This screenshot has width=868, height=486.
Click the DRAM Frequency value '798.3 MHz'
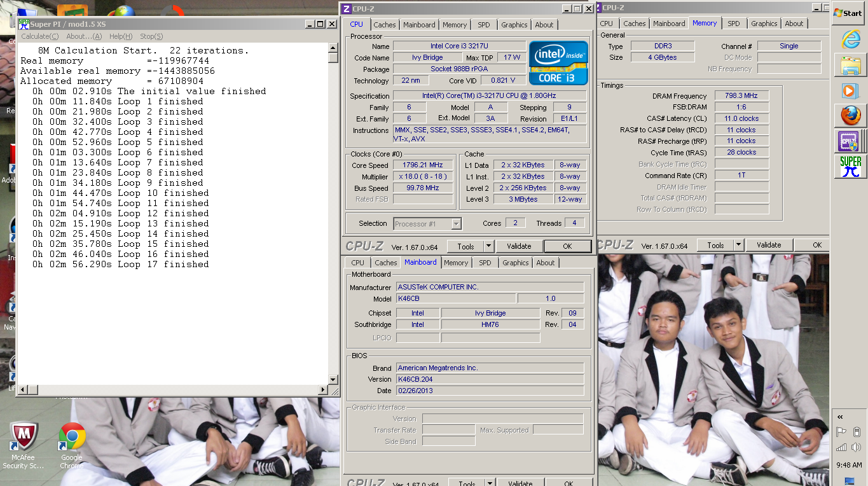coord(741,95)
